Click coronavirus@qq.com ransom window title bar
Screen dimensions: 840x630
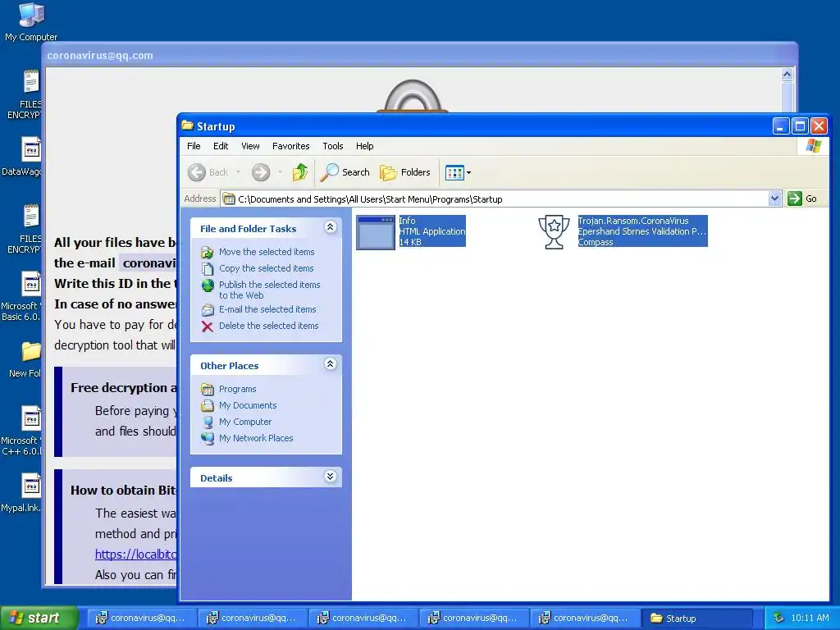[421, 55]
